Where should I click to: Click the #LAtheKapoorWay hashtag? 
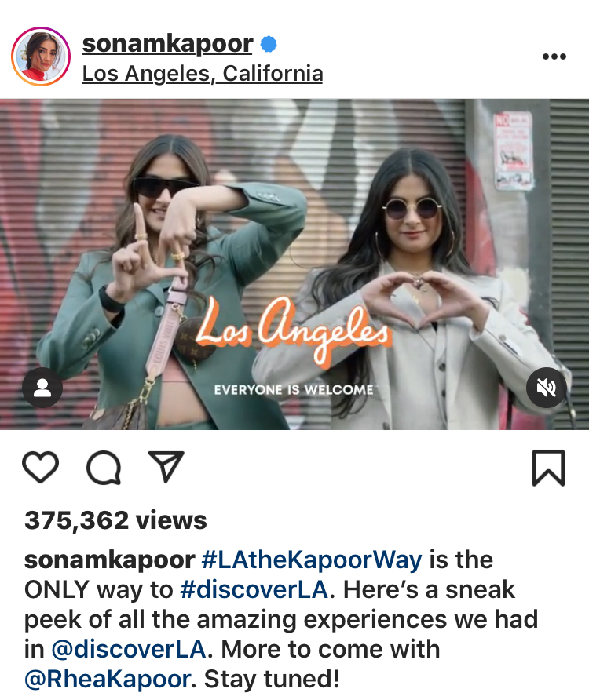(312, 560)
